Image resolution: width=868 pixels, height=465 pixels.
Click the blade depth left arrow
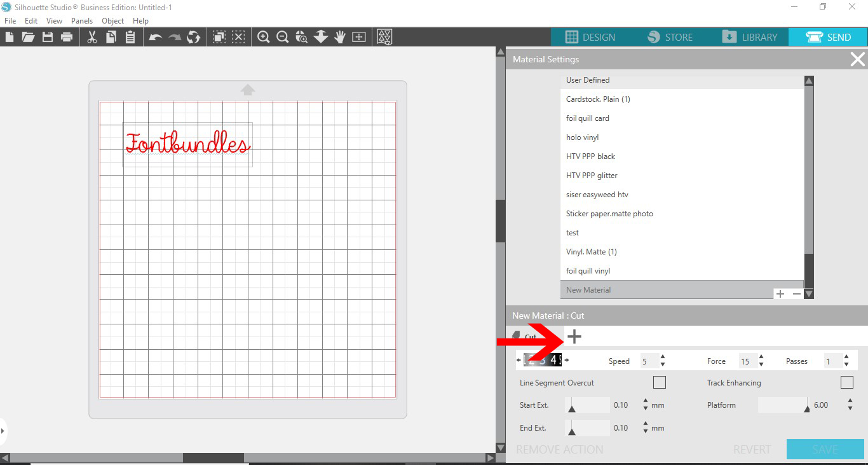tap(519, 361)
